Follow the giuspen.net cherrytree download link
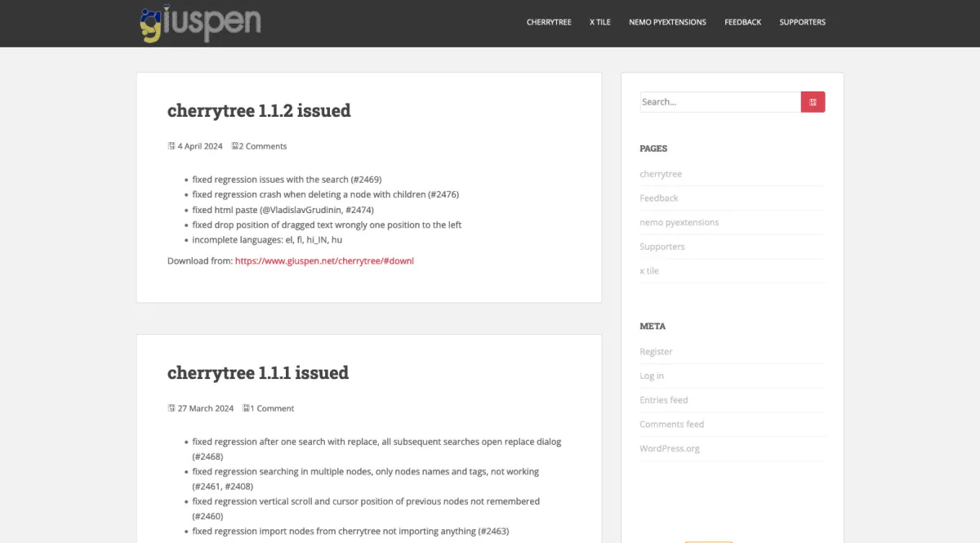The width and height of the screenshot is (980, 543). pos(324,261)
